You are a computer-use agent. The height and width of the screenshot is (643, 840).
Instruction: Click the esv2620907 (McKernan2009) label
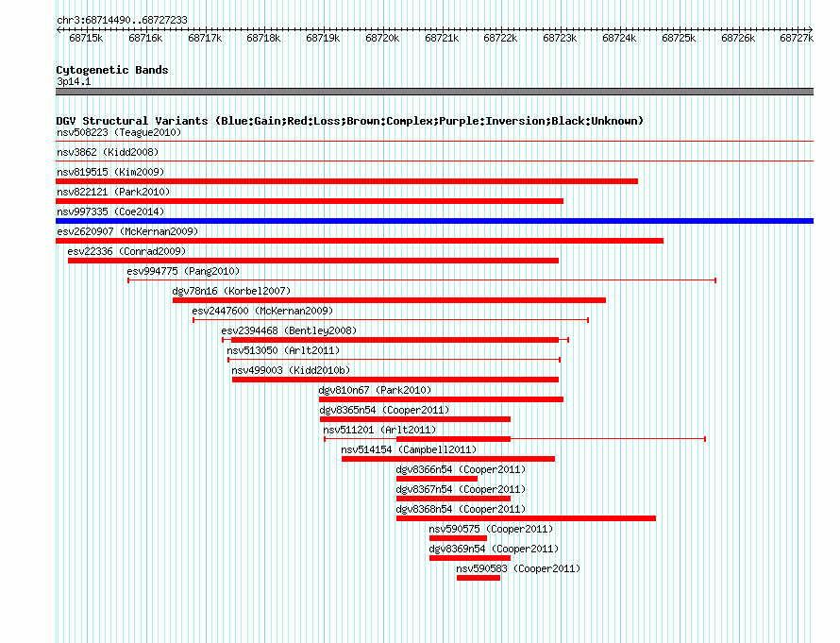(x=127, y=231)
